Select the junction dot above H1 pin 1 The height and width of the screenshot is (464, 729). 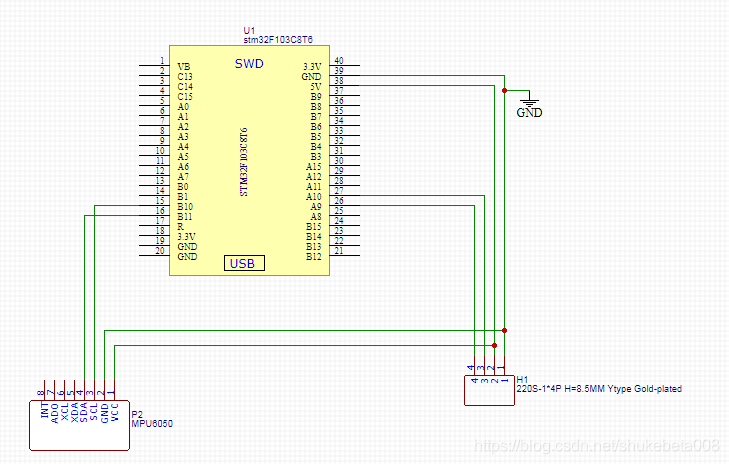point(504,331)
